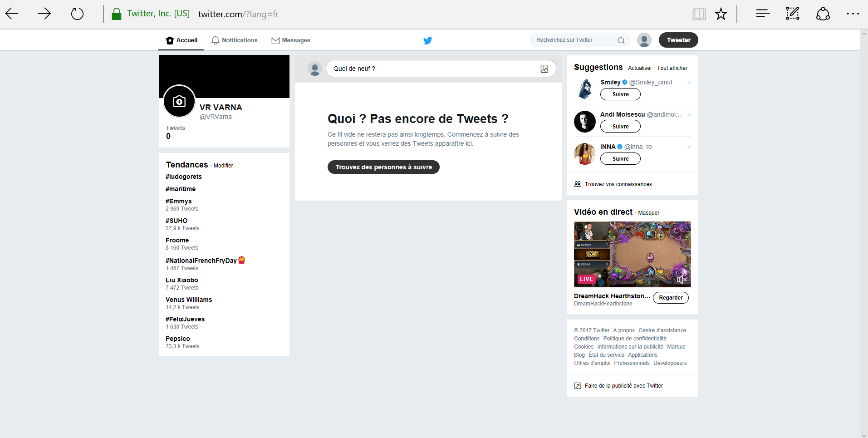Open the Pepsico trend
The height and width of the screenshot is (438, 868).
click(178, 339)
